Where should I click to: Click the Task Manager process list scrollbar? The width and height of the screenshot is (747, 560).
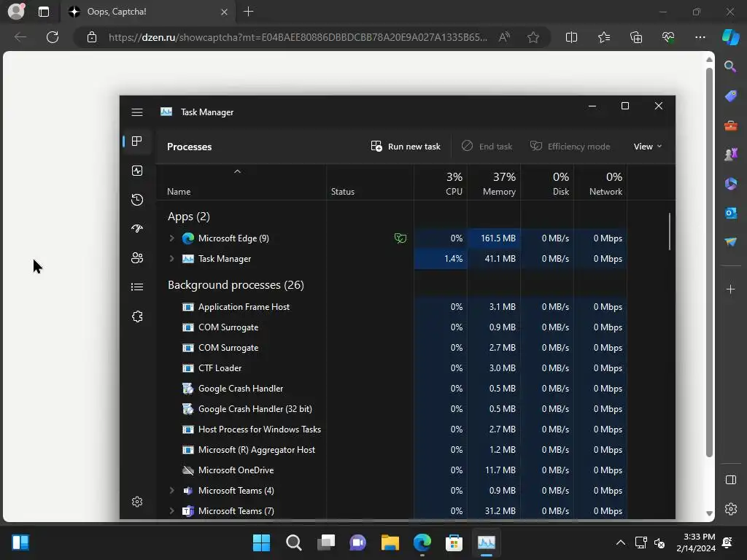[670, 231]
